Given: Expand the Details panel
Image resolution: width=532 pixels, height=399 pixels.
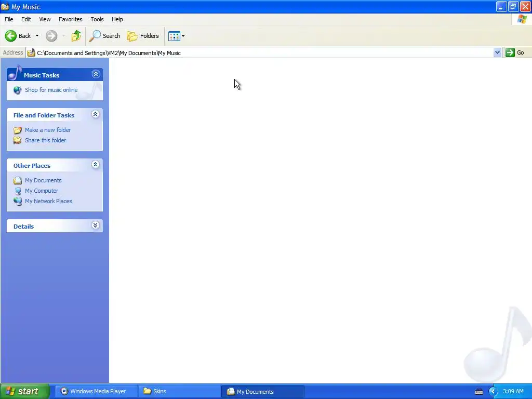Looking at the screenshot, I should pos(96,225).
